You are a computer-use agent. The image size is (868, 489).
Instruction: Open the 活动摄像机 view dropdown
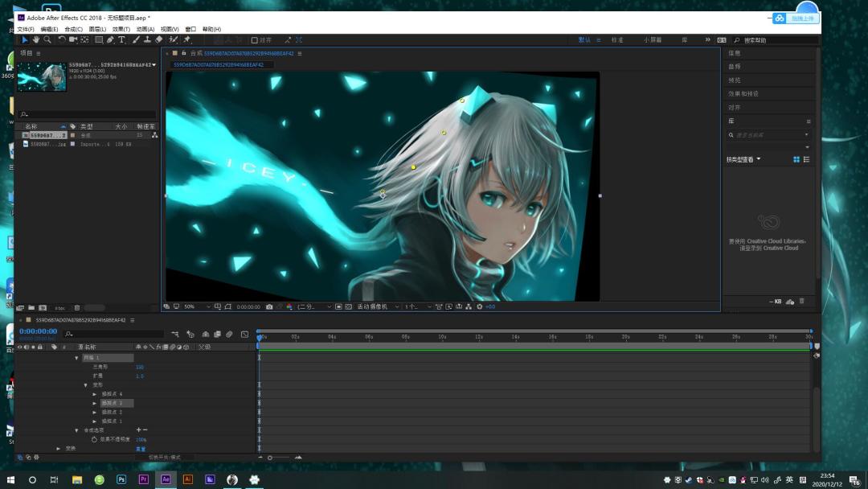click(378, 306)
